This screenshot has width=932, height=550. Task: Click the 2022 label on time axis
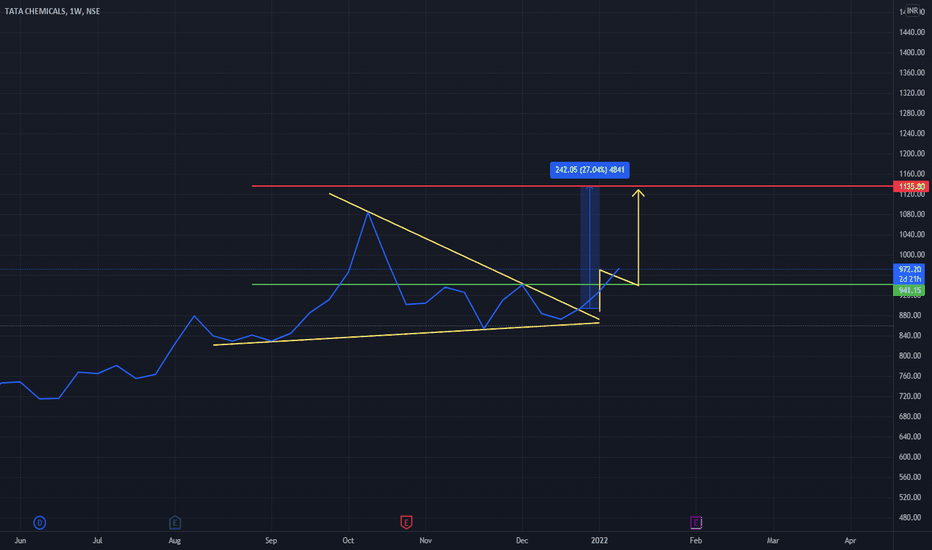[599, 540]
